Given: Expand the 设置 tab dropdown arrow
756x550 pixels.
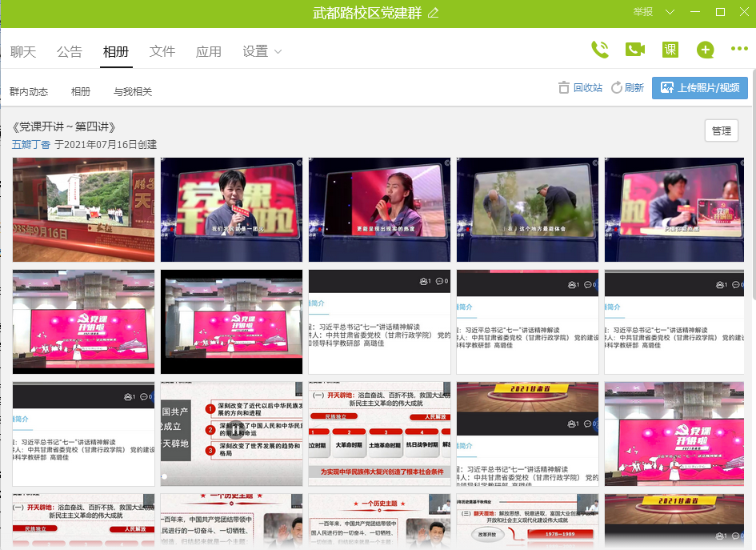Looking at the screenshot, I should tap(278, 52).
